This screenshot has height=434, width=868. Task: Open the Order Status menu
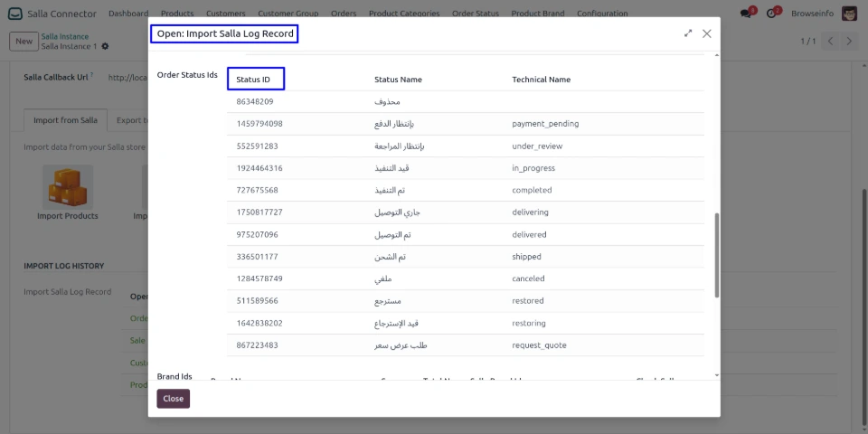(x=475, y=14)
